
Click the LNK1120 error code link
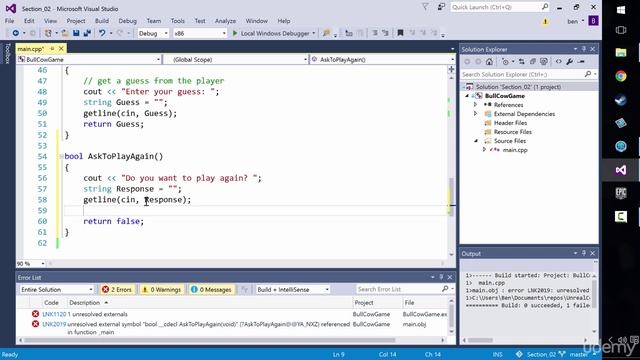[54, 314]
